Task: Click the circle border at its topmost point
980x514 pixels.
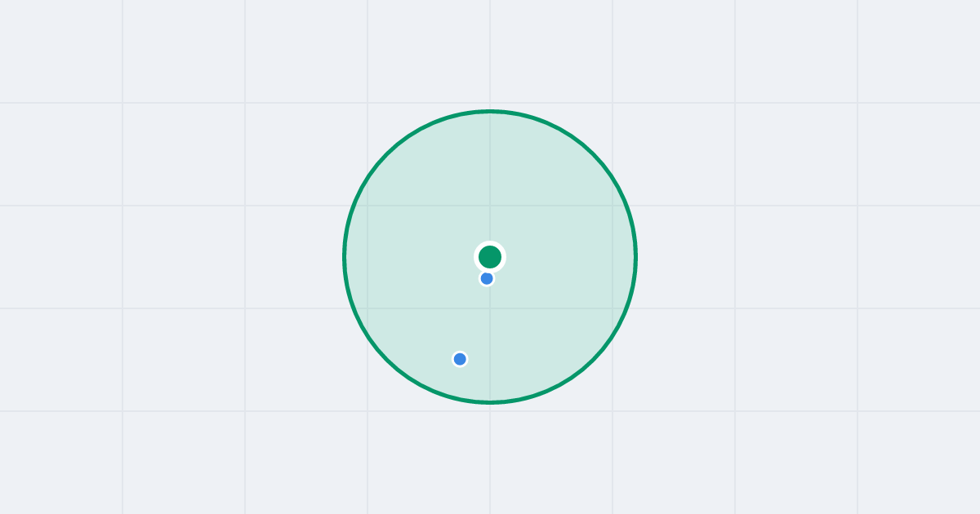Action: pos(490,111)
